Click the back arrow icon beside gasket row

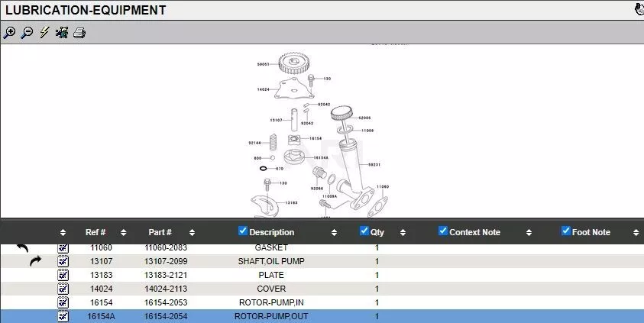[22, 248]
